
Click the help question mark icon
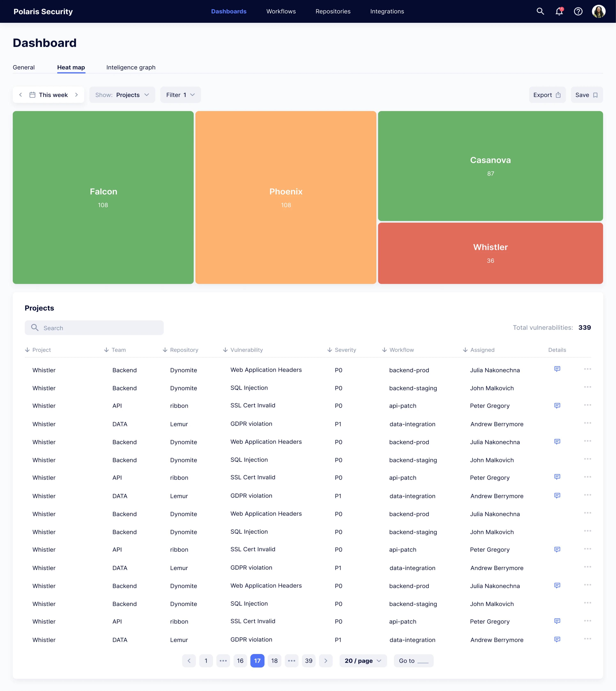pos(578,11)
